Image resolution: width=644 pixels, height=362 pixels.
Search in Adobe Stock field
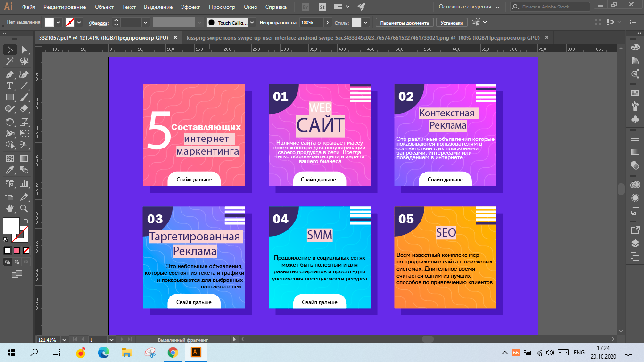(x=550, y=7)
